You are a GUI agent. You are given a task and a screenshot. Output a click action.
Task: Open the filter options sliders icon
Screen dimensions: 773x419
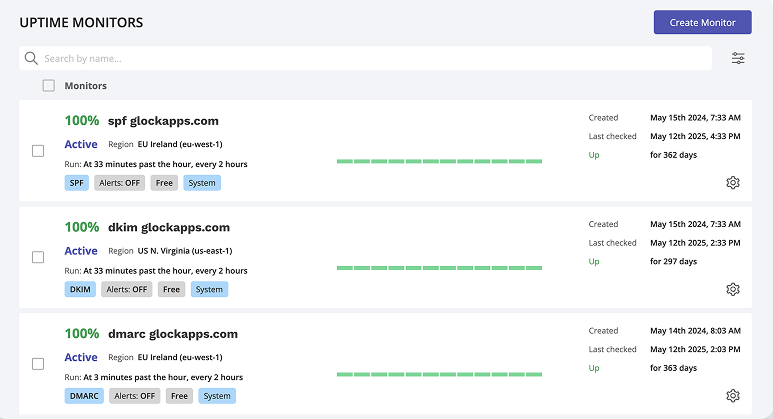point(738,58)
